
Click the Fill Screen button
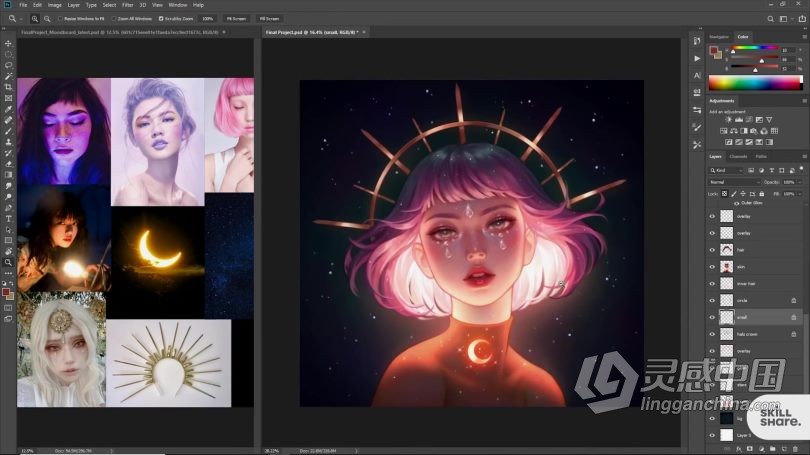click(269, 19)
